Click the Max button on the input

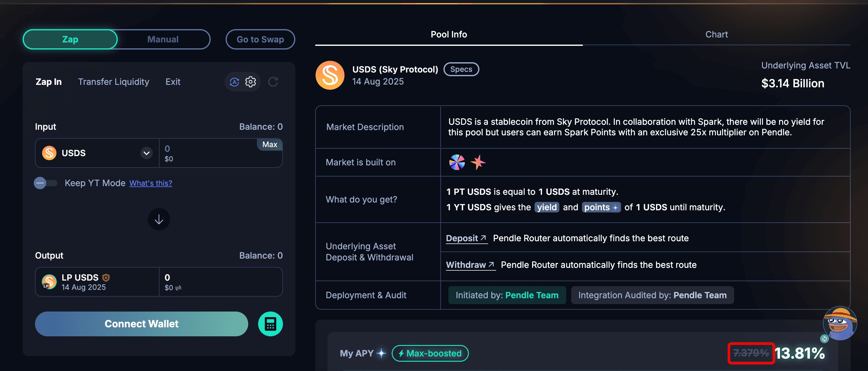(270, 144)
